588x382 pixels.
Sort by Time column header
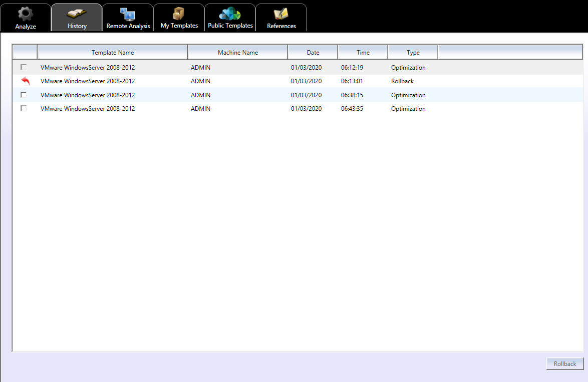[x=363, y=52]
